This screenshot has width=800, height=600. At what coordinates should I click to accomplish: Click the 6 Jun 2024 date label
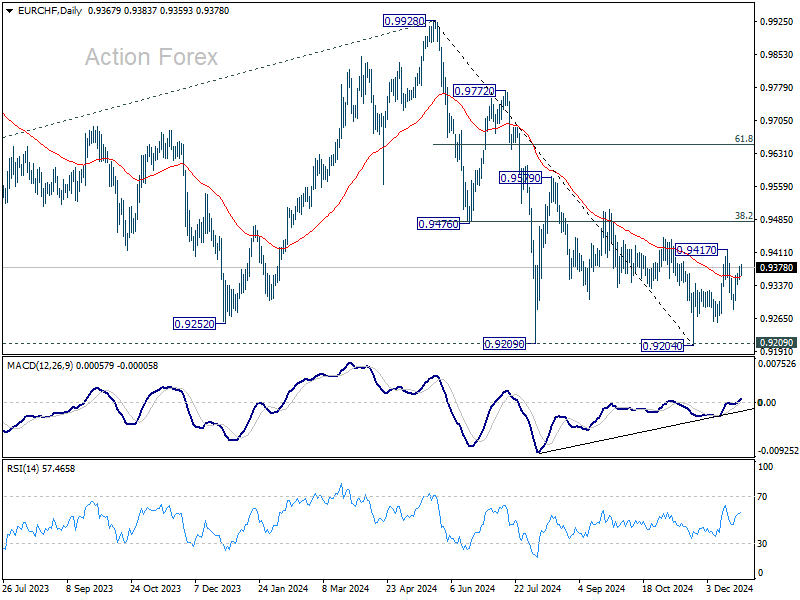pos(472,589)
